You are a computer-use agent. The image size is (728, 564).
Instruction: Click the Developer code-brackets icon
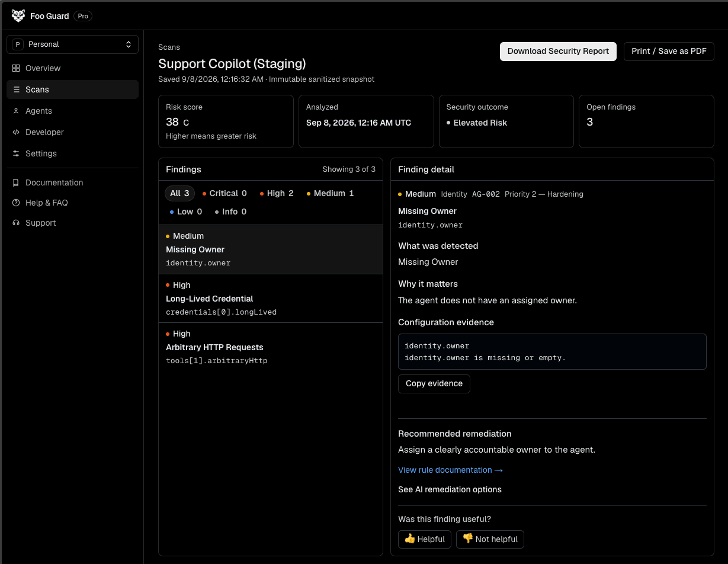tap(16, 132)
